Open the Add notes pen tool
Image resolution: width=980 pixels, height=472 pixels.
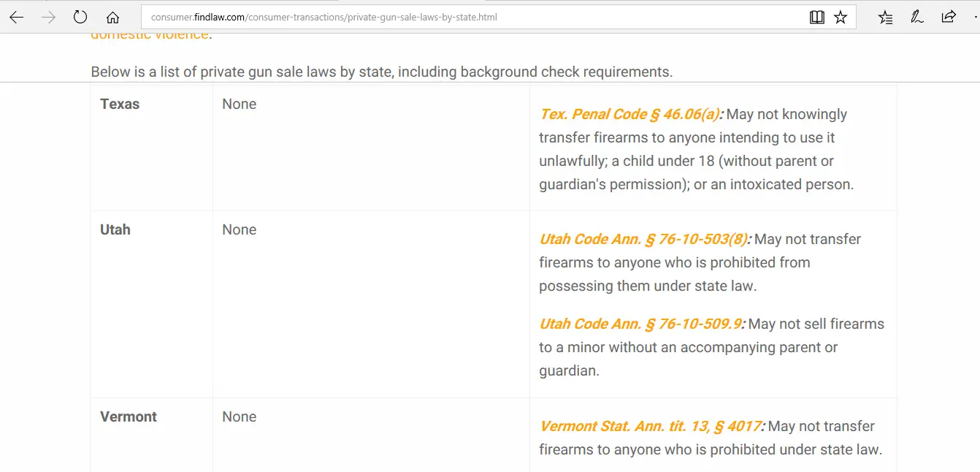pyautogui.click(x=917, y=17)
